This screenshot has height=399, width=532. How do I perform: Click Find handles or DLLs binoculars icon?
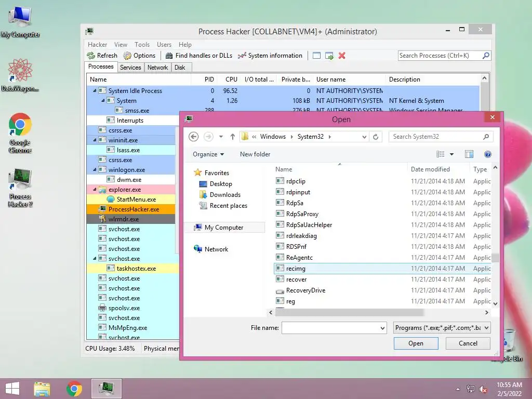[x=169, y=56]
